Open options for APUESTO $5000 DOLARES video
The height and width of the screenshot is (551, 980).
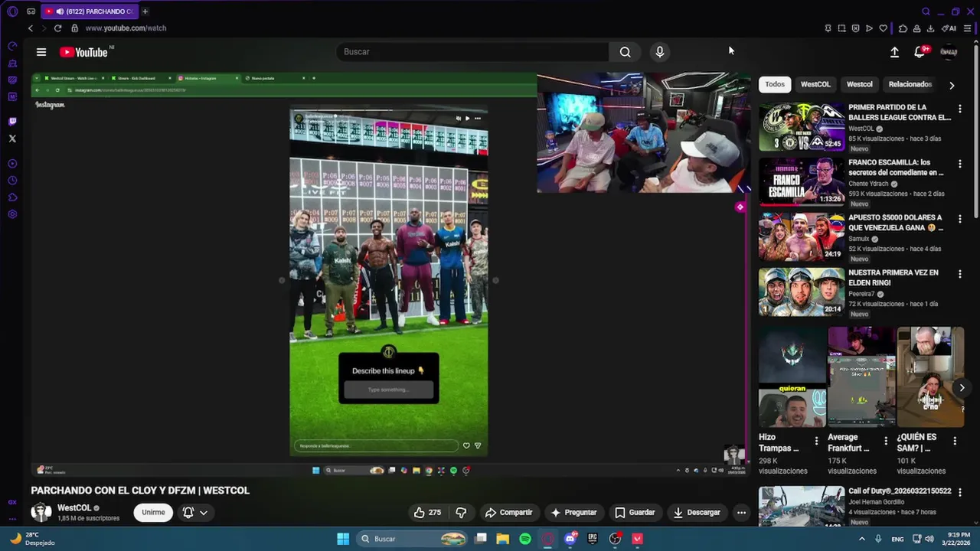point(959,219)
